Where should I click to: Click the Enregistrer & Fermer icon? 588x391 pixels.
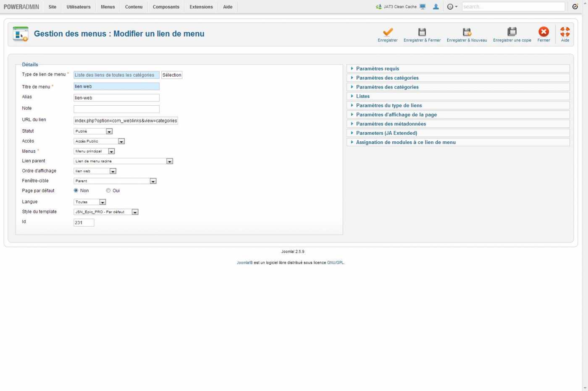tap(422, 32)
